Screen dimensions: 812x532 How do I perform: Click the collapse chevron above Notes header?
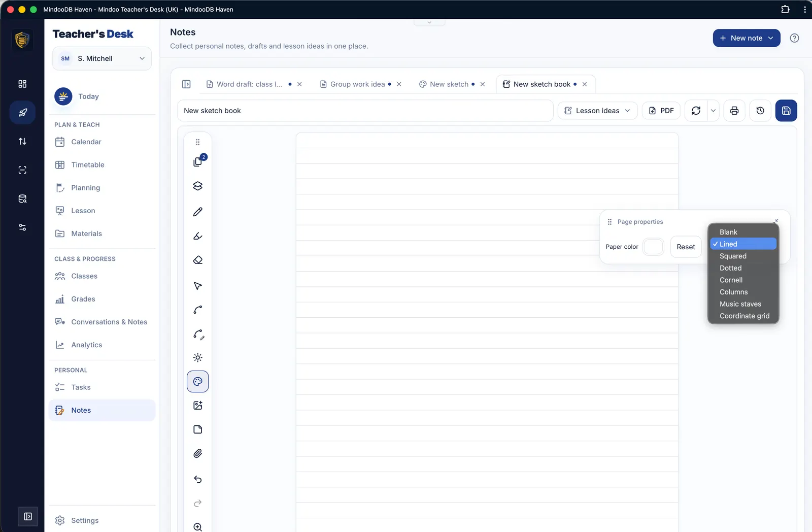(x=429, y=22)
